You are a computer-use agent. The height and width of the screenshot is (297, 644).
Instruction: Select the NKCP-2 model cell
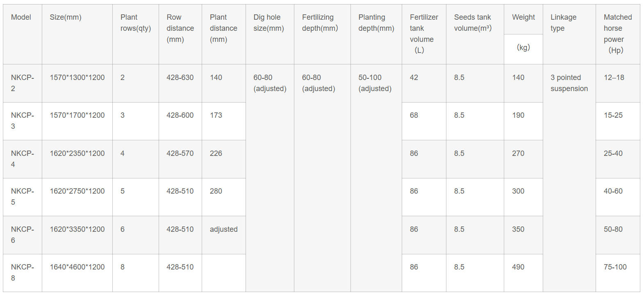[23, 83]
